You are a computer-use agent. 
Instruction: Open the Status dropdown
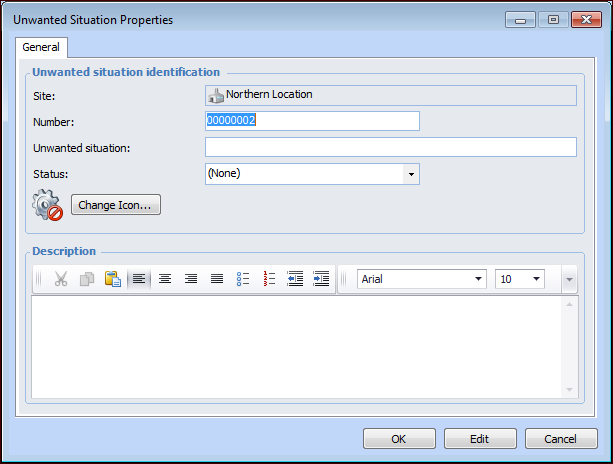tap(410, 174)
